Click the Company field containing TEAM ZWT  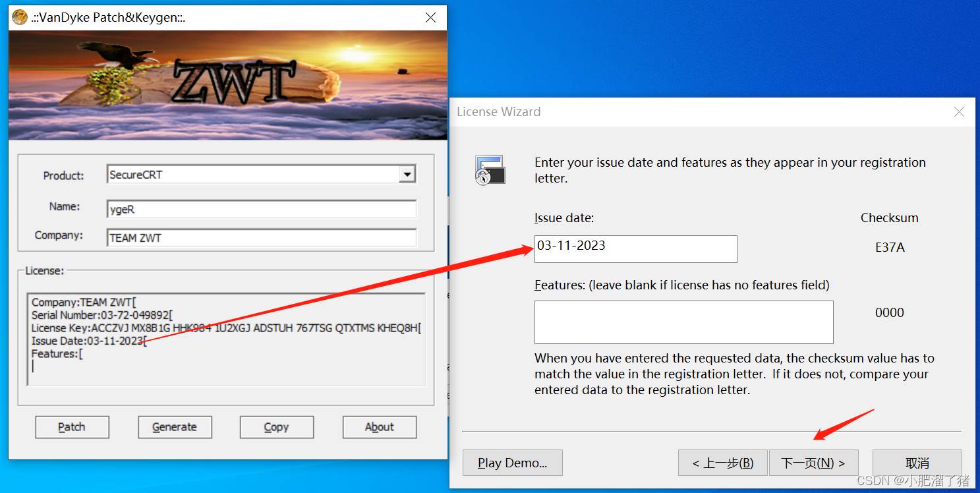[x=261, y=237]
